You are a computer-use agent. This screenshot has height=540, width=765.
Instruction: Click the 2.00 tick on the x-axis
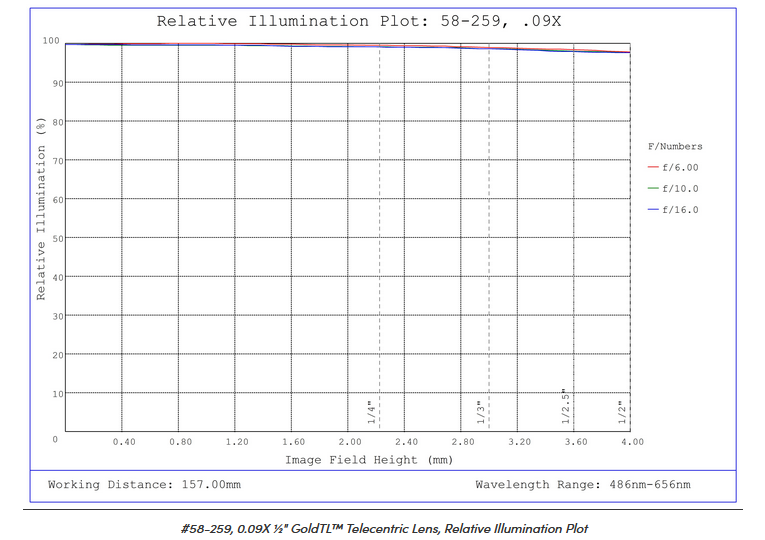(x=350, y=441)
